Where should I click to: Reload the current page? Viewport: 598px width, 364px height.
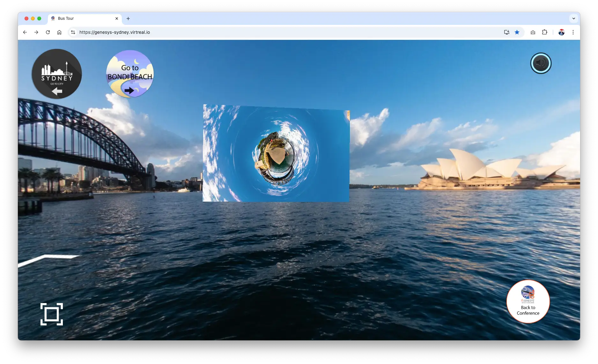(x=48, y=32)
